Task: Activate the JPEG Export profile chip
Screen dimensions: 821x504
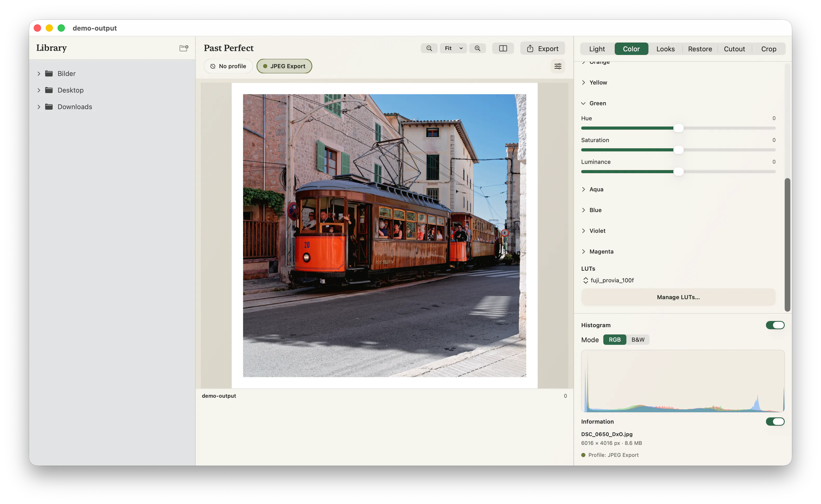Action: pos(284,66)
